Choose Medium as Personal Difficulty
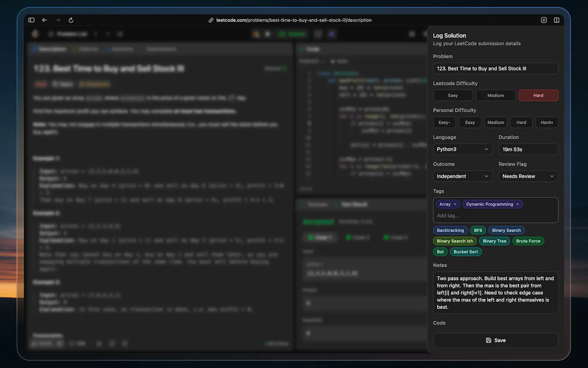This screenshot has width=588, height=368. 496,123
